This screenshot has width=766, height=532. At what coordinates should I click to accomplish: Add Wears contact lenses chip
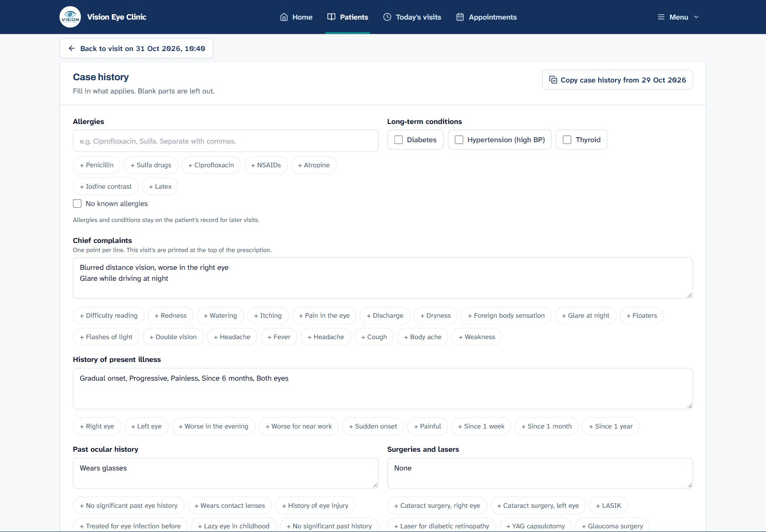230,506
